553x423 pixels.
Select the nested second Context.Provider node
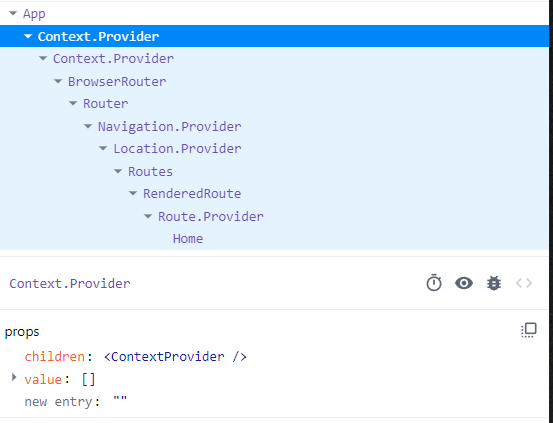pos(113,59)
